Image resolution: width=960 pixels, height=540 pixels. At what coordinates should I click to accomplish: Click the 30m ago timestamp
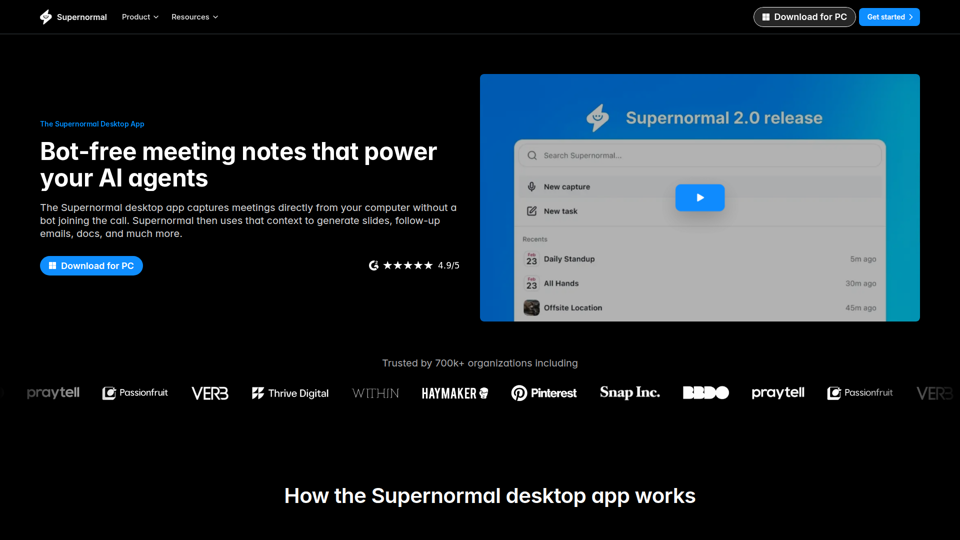point(861,283)
